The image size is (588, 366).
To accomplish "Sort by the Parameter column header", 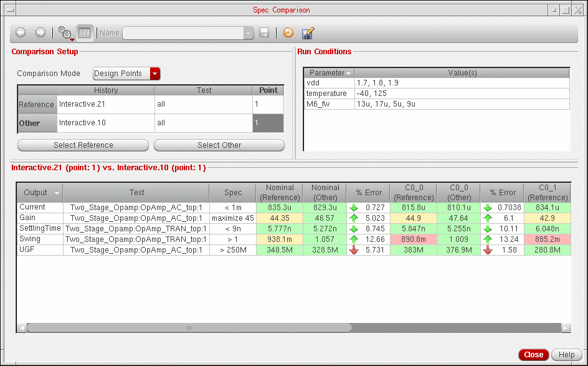I will pyautogui.click(x=328, y=73).
